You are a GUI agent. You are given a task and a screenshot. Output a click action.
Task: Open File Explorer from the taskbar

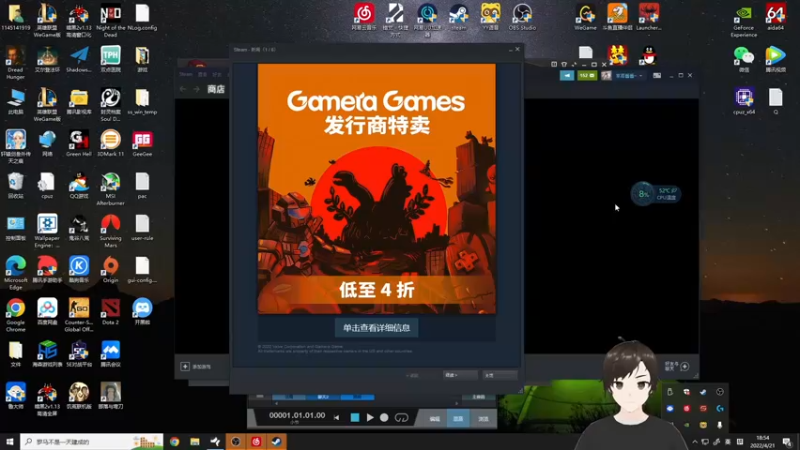[195, 441]
